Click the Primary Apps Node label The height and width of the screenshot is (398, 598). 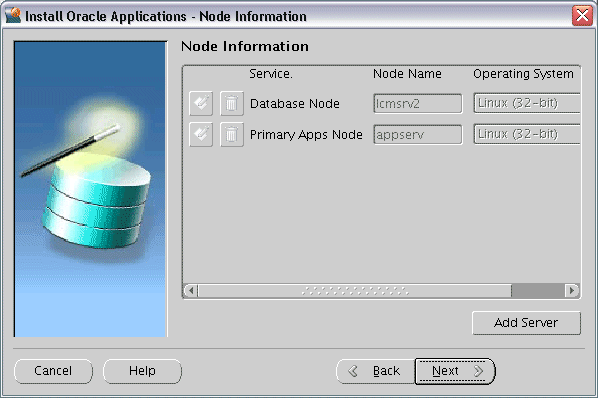pyautogui.click(x=306, y=135)
